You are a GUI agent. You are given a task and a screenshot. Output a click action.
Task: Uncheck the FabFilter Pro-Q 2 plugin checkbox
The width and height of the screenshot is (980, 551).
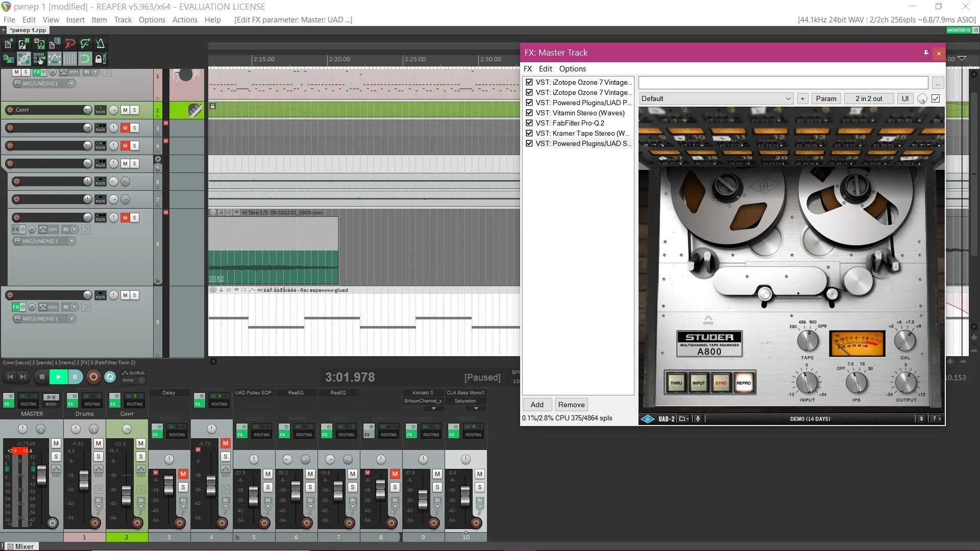[x=529, y=123]
